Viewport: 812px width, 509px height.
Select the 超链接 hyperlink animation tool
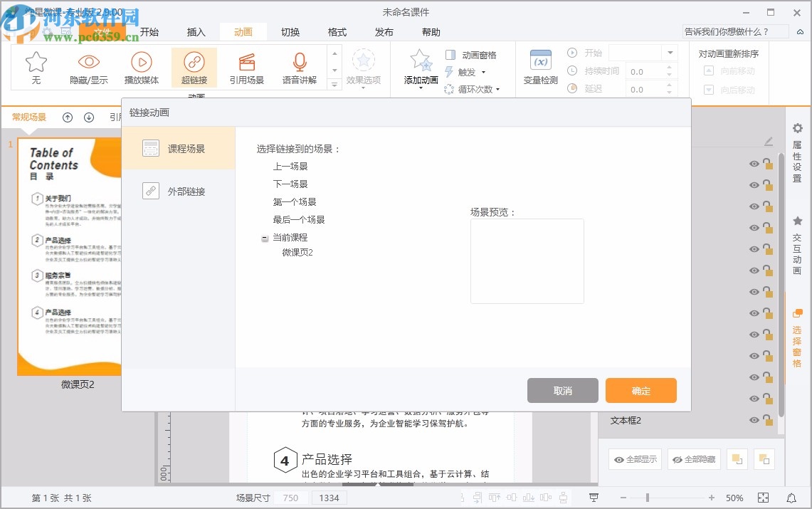coord(194,68)
